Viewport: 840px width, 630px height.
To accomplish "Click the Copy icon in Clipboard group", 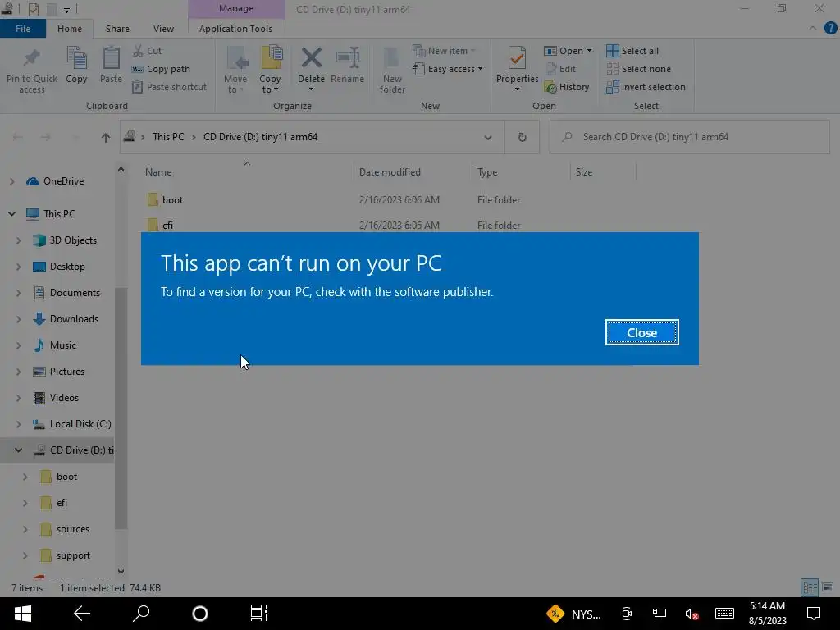I will (x=76, y=59).
